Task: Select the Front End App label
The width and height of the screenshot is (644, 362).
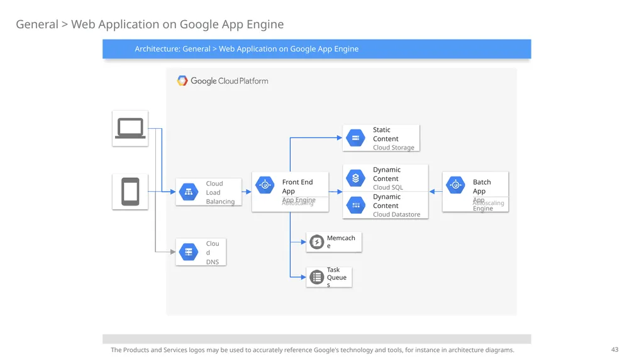Action: pyautogui.click(x=297, y=187)
